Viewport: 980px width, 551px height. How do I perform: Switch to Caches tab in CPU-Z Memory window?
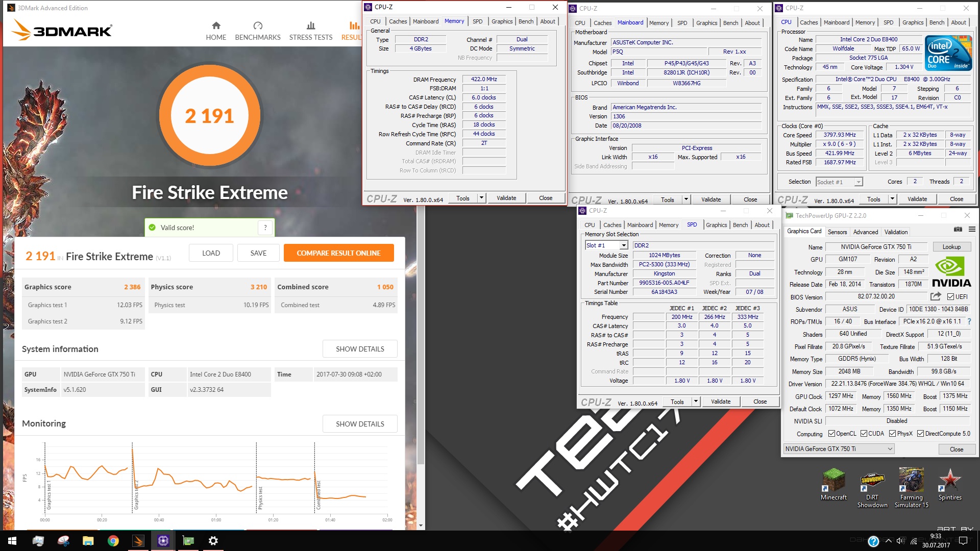point(398,21)
